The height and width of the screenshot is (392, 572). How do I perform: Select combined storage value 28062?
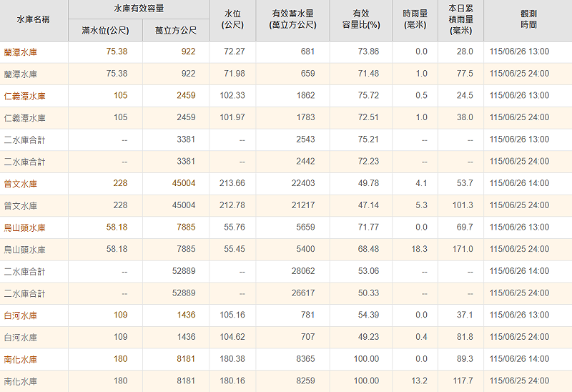(303, 271)
